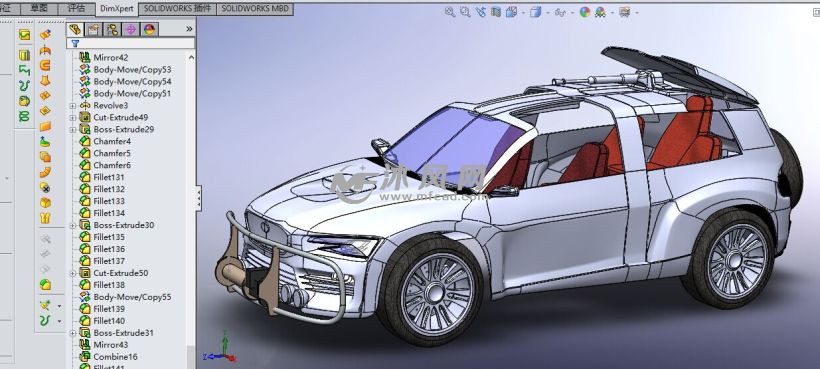820x369 pixels.
Task: Open the FeatureManager design tree tab
Action: click(x=75, y=30)
